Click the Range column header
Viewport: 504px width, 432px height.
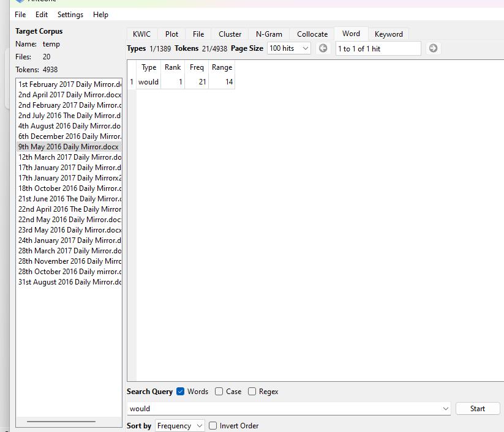click(222, 67)
